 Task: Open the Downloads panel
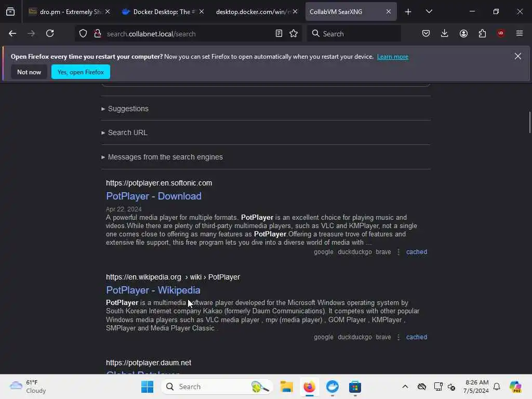(445, 33)
